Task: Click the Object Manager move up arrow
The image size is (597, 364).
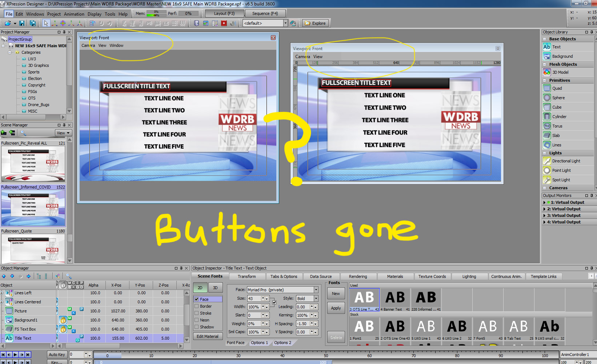Action: 4,276
